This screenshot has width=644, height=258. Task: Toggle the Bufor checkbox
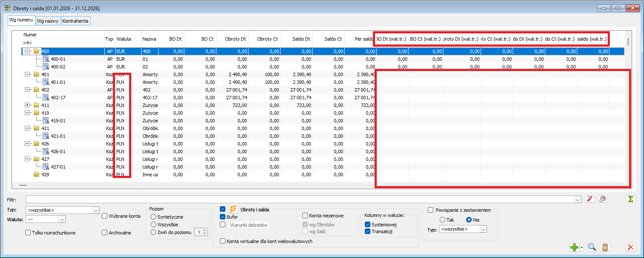coord(222,217)
